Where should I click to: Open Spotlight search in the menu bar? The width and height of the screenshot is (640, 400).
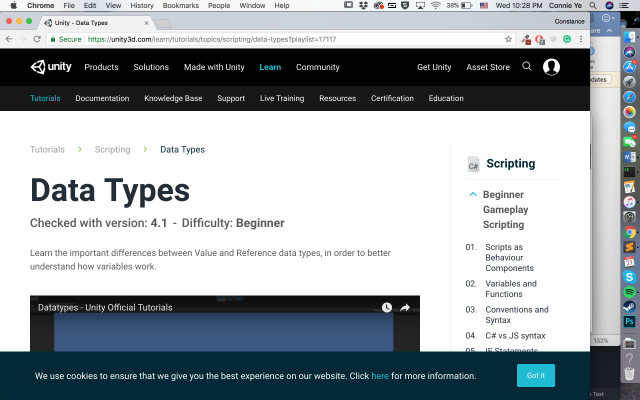pyautogui.click(x=593, y=5)
